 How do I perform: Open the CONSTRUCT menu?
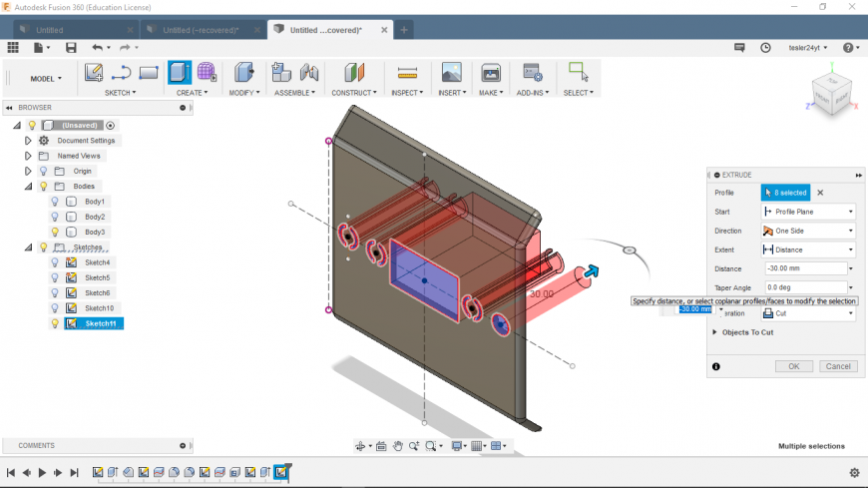[353, 93]
